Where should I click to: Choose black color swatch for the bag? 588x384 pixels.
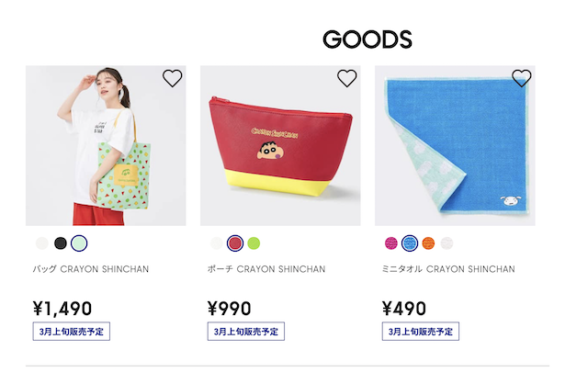coord(61,243)
